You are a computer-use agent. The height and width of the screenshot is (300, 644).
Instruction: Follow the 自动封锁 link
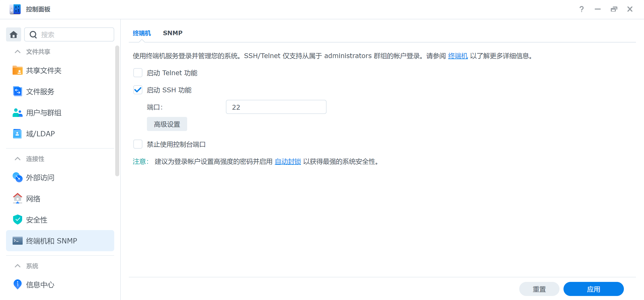(288, 161)
